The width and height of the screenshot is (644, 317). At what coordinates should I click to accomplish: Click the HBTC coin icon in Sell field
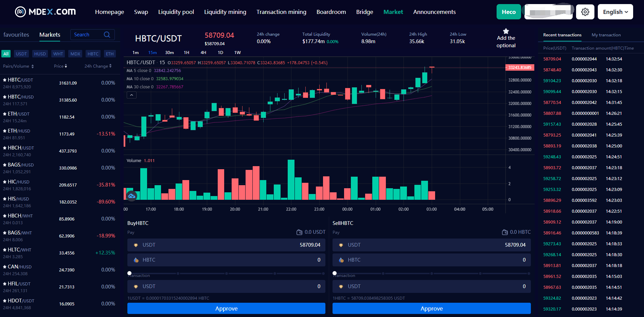click(341, 260)
